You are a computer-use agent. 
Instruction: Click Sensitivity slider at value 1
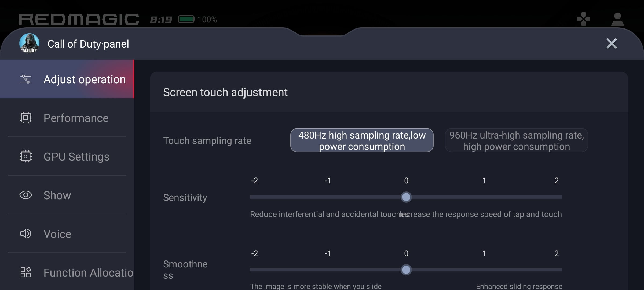tap(484, 197)
